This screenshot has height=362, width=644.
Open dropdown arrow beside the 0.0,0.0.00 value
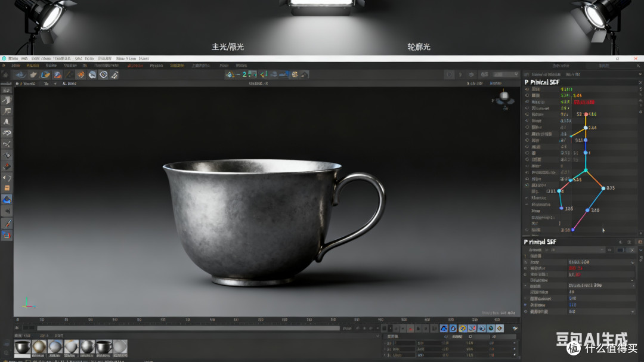633,262
